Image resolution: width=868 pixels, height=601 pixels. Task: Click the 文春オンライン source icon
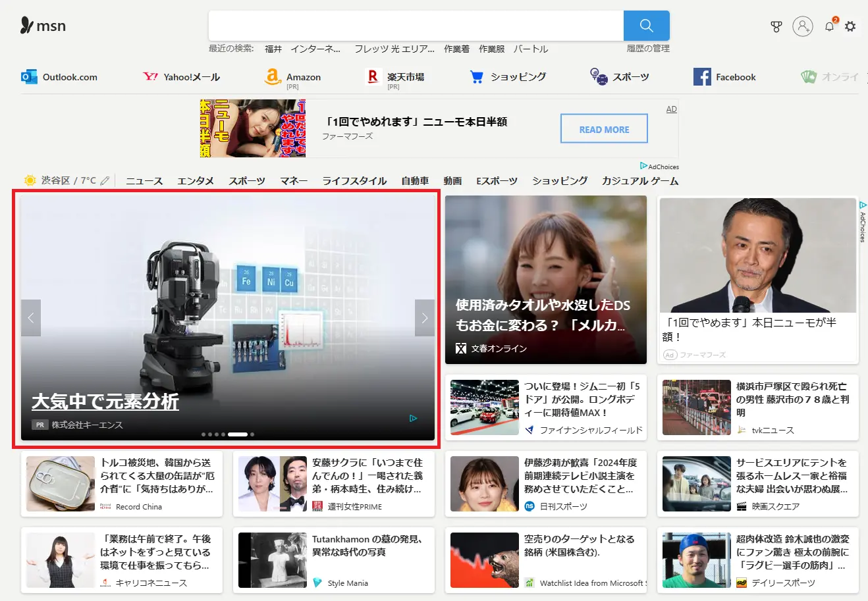(461, 348)
